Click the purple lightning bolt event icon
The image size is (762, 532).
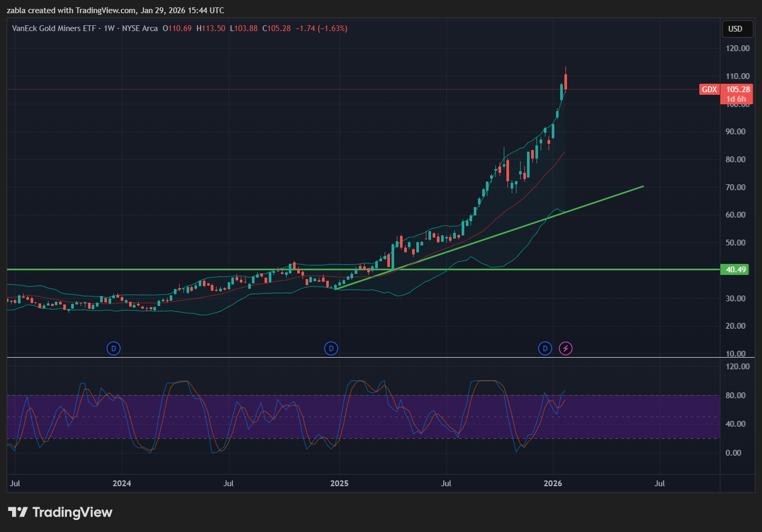tap(565, 348)
